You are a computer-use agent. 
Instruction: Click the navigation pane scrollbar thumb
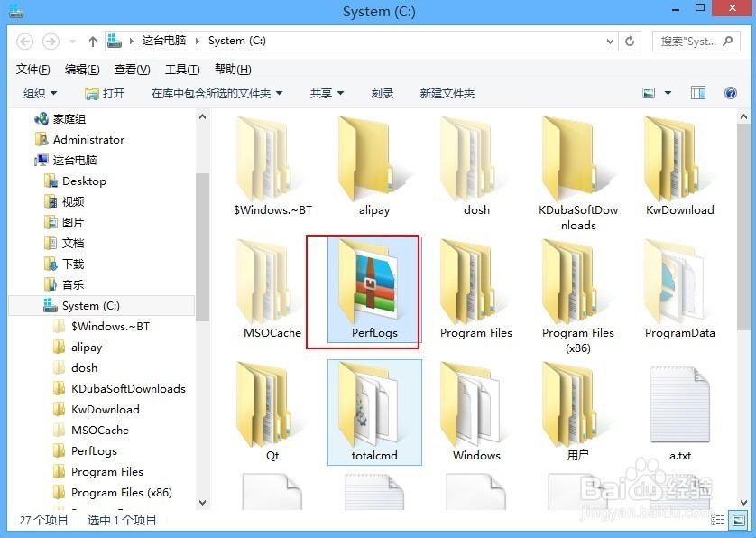click(202, 246)
